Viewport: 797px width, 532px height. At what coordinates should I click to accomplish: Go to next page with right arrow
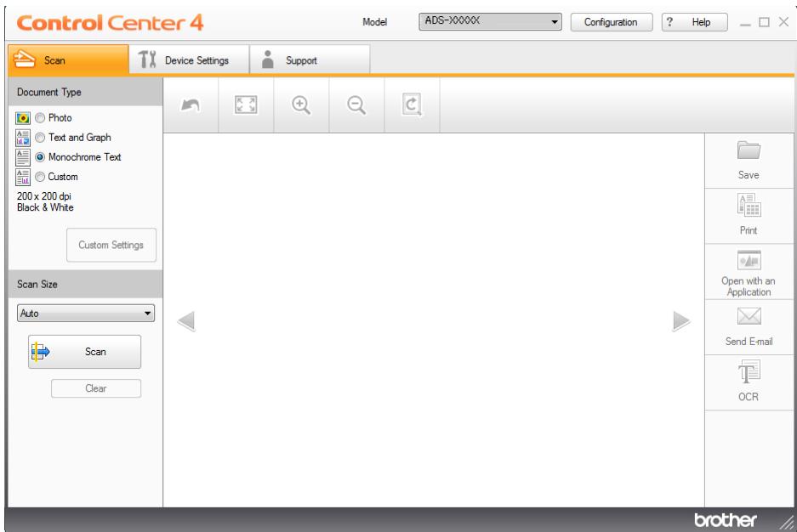(681, 321)
